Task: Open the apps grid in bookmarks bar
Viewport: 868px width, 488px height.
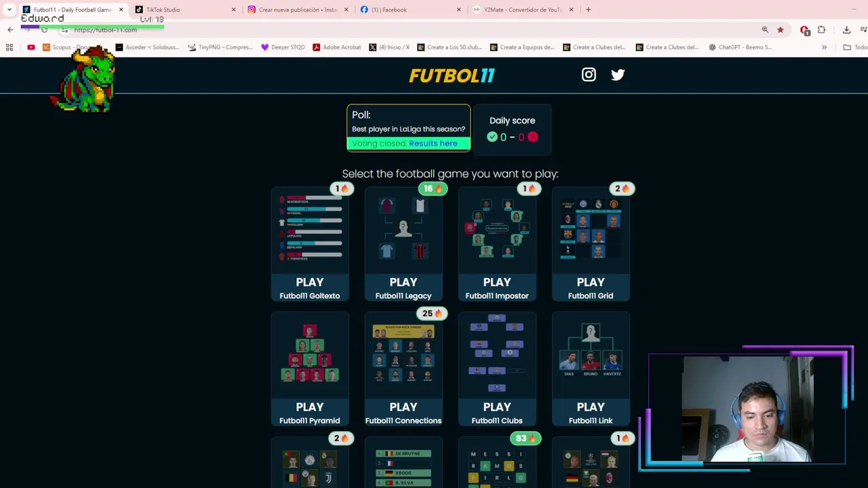Action: click(x=9, y=47)
